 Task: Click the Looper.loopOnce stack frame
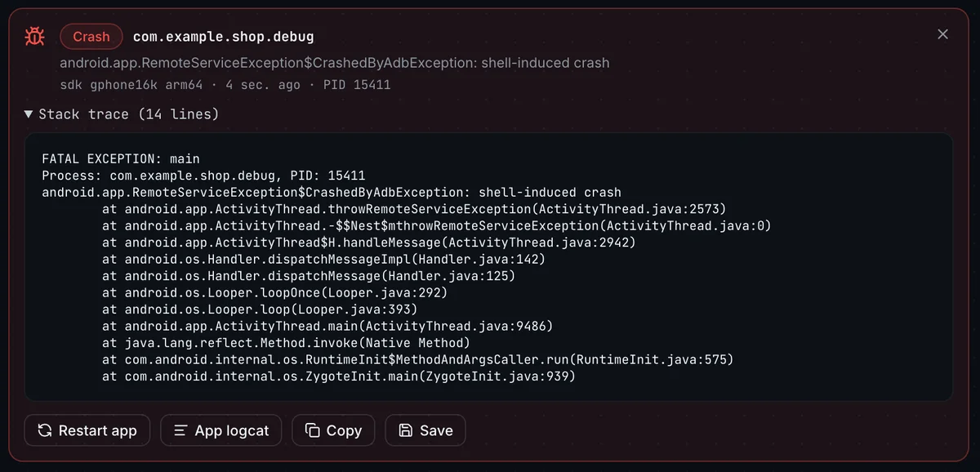275,293
